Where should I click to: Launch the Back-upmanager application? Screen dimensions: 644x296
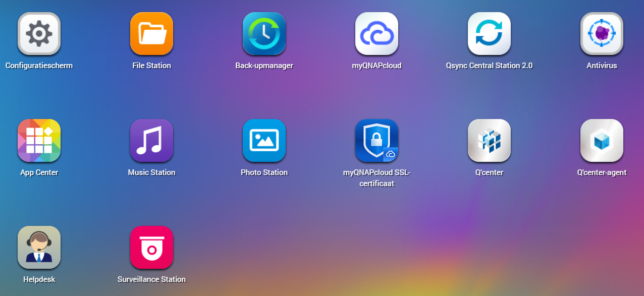264,34
